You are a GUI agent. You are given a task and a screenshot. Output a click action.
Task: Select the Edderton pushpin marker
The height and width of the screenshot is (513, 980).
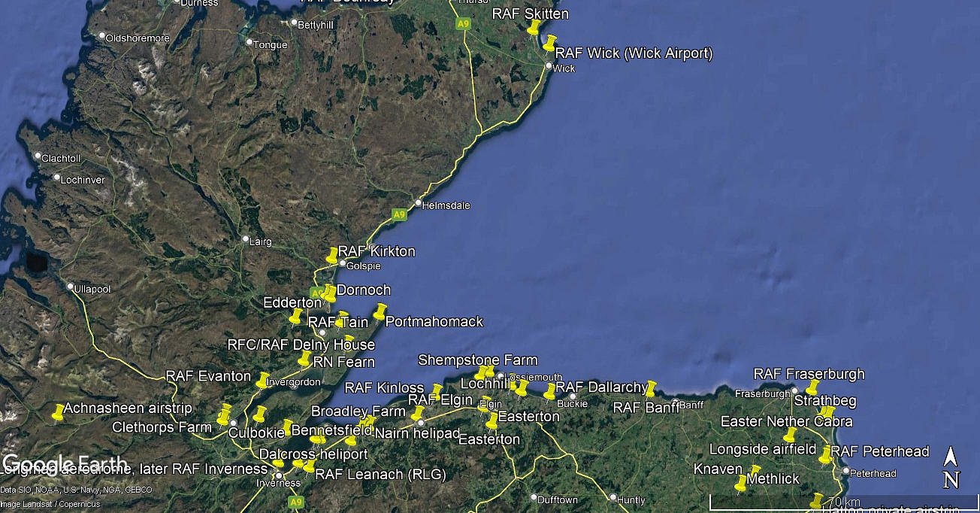click(295, 317)
